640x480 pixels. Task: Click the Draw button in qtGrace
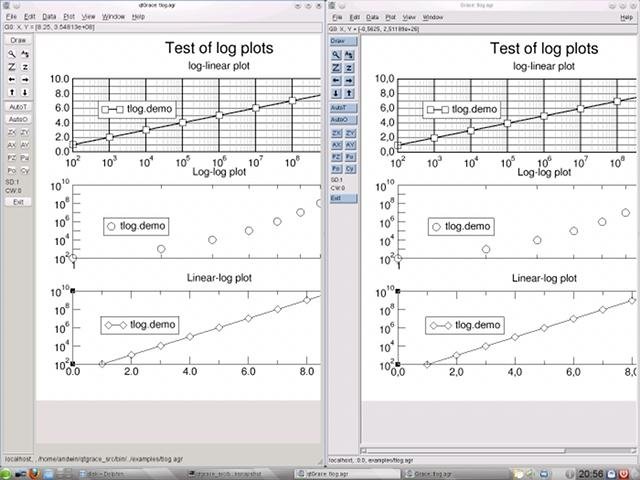click(x=18, y=40)
